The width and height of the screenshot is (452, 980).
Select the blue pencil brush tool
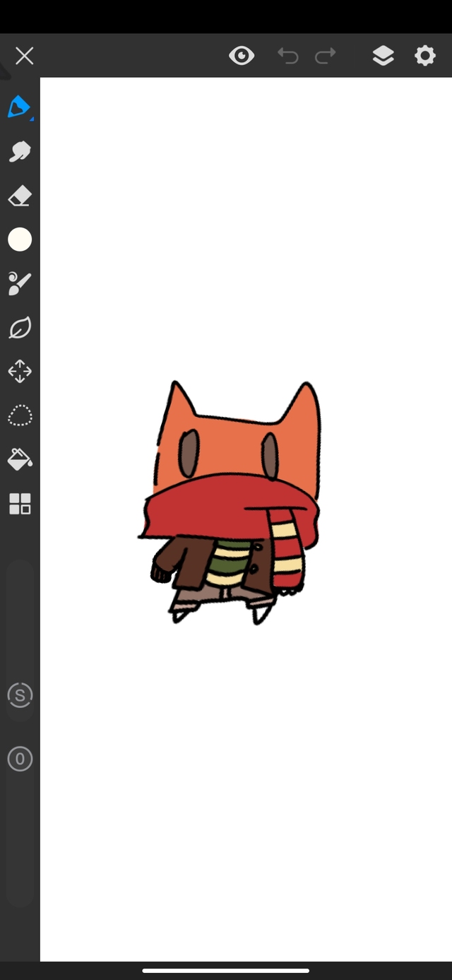[x=18, y=107]
